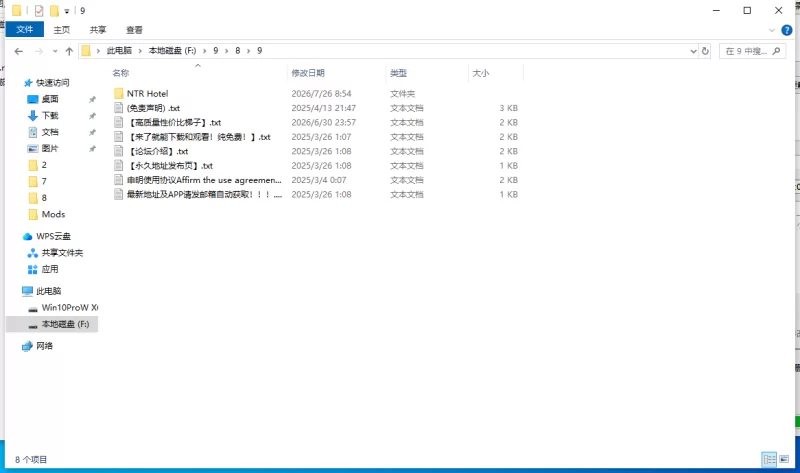Refresh the current folder view

click(705, 51)
